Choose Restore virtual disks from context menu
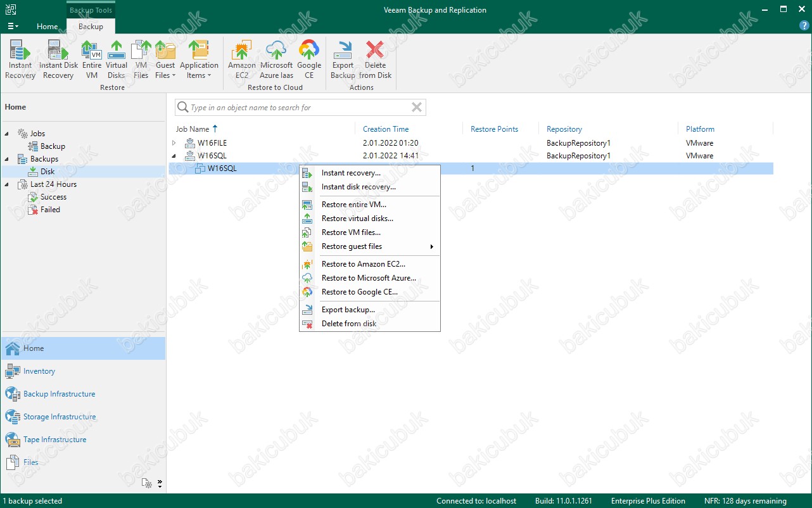The height and width of the screenshot is (508, 812). pyautogui.click(x=369, y=219)
